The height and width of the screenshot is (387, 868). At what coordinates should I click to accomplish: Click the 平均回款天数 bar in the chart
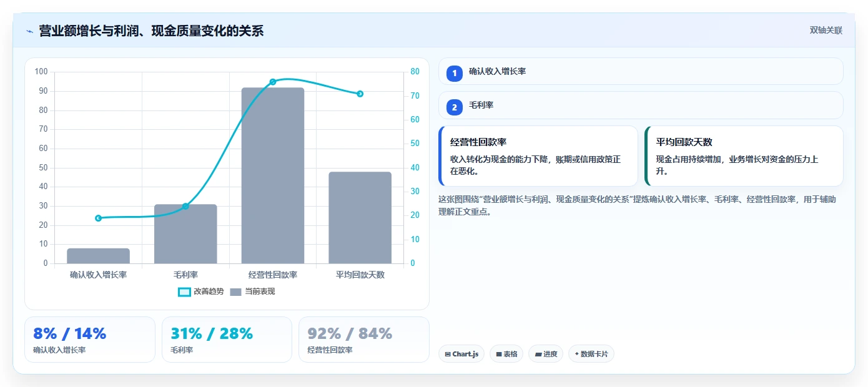[360, 217]
